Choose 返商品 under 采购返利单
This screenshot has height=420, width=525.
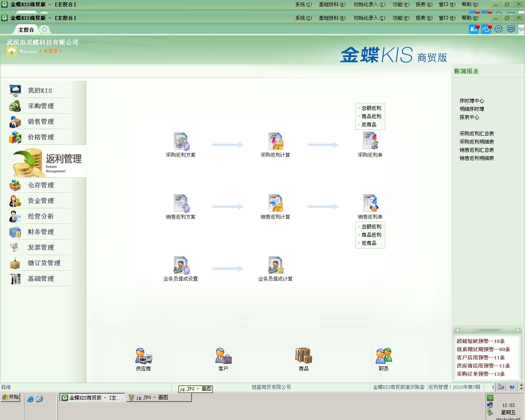(369, 124)
